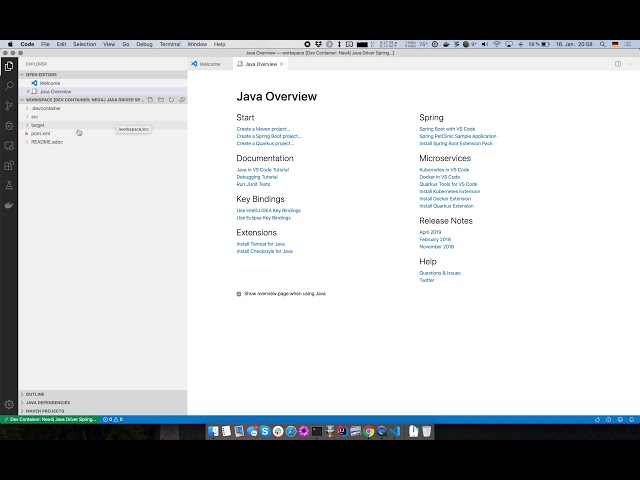The height and width of the screenshot is (480, 640).
Task: Click Install Tomcat for Java link
Action: (x=260, y=244)
